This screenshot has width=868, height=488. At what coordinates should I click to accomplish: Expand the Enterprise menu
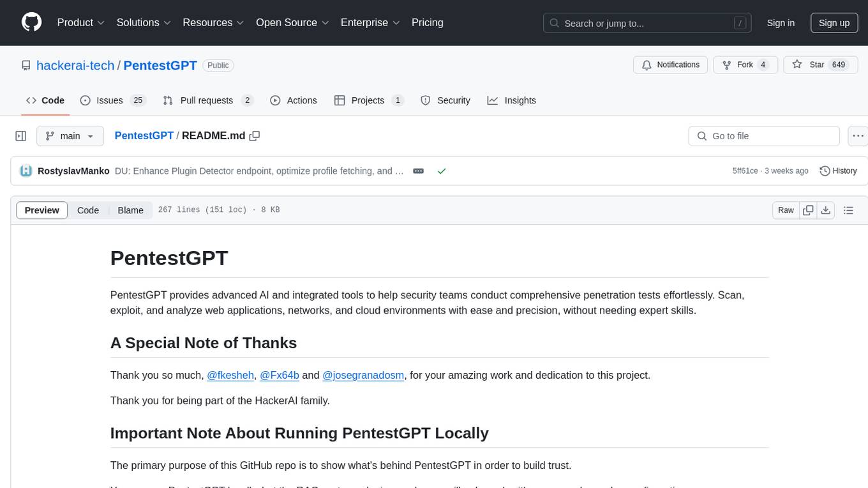371,22
